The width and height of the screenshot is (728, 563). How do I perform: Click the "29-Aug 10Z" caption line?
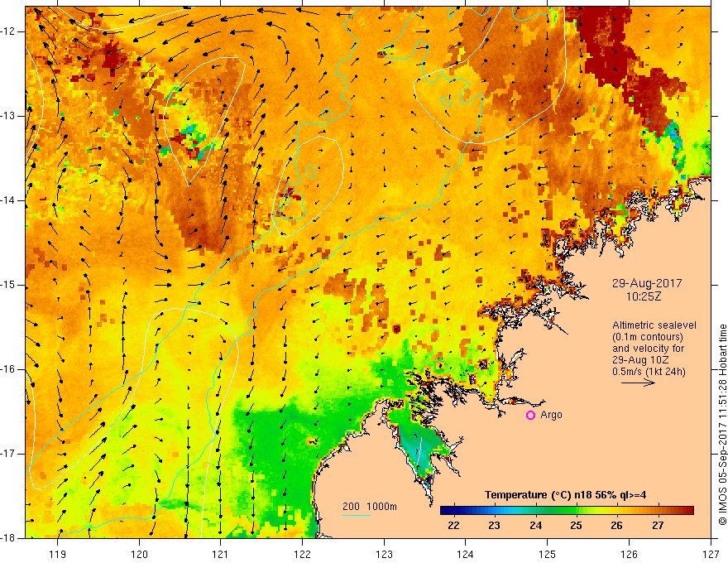pos(640,360)
